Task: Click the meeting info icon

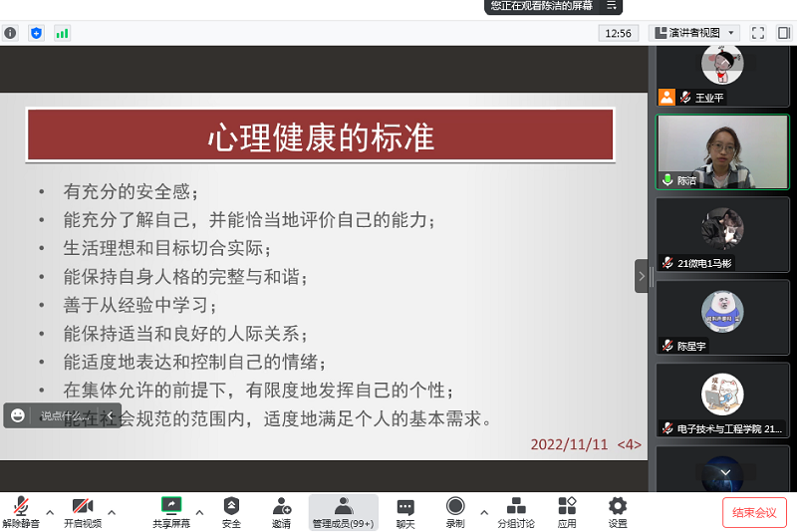Action: pyautogui.click(x=10, y=33)
